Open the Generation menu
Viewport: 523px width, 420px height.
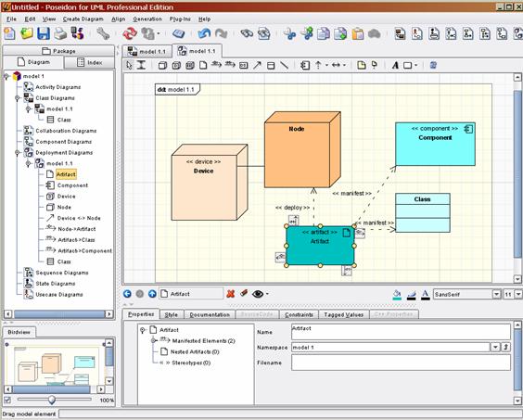pyautogui.click(x=147, y=19)
